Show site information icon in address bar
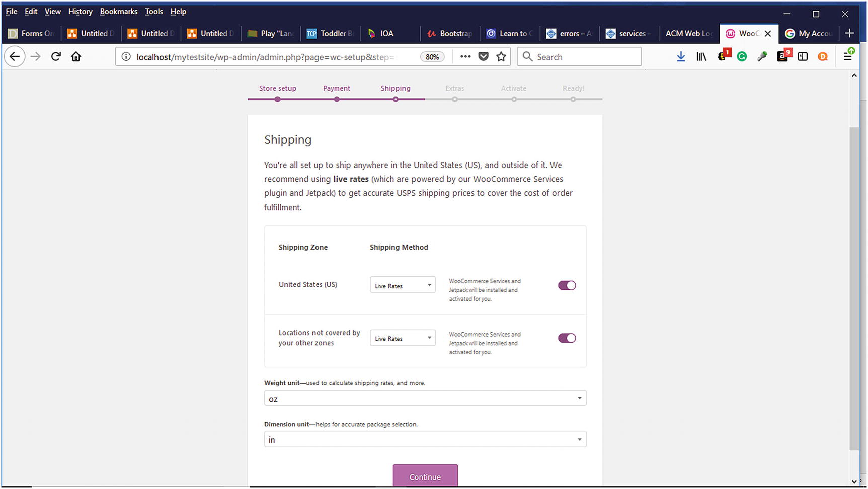 pyautogui.click(x=126, y=57)
